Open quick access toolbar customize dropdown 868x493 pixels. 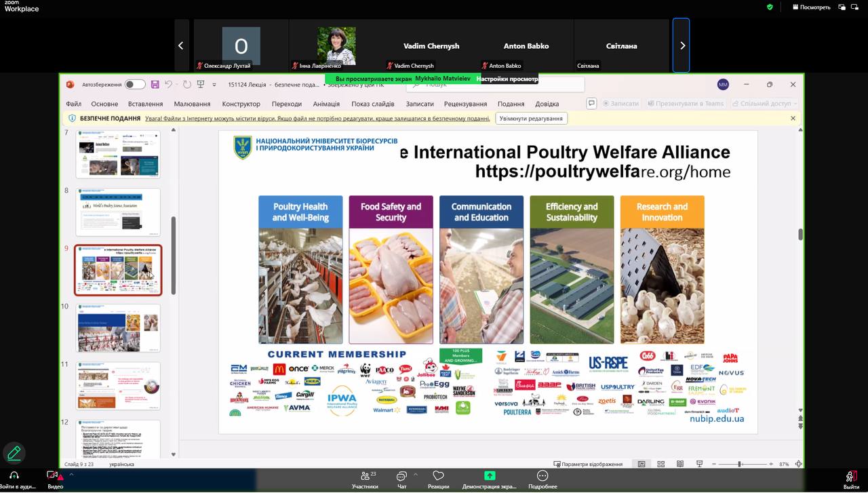click(214, 85)
